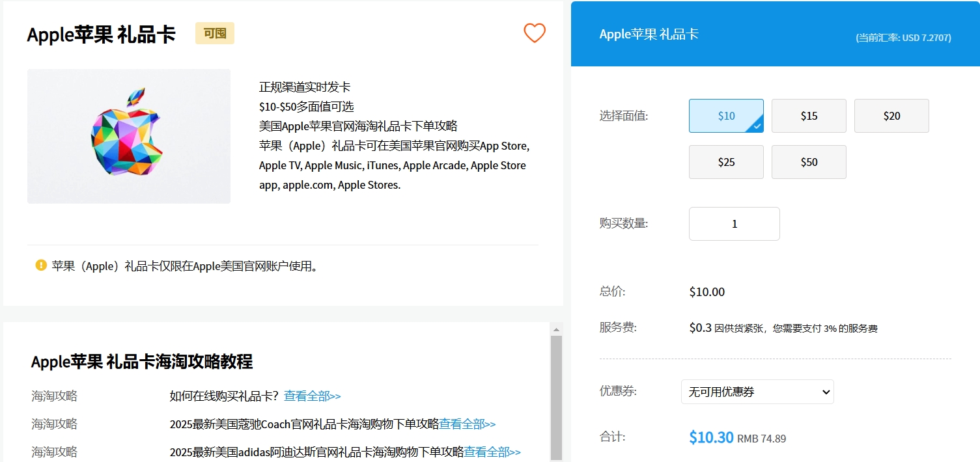Viewport: 980px width, 462px height.
Task: Click the 美国Apple苹果官网海淘礼品卡下单攻略 line
Action: (x=358, y=126)
